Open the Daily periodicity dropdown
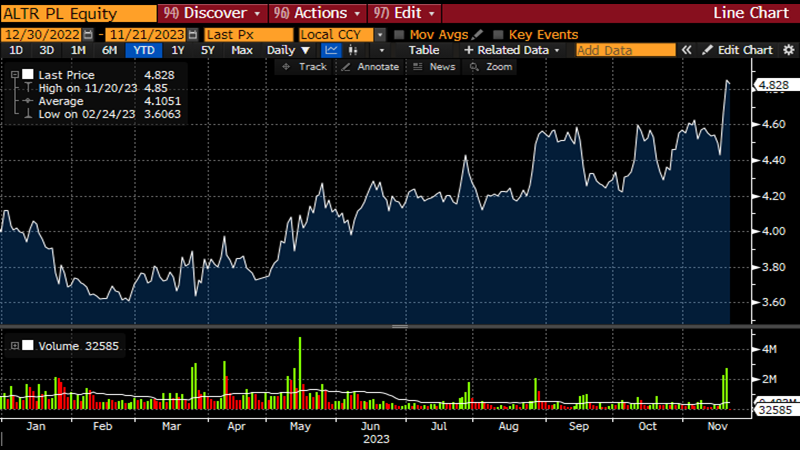Image resolution: width=800 pixels, height=450 pixels. [x=288, y=50]
